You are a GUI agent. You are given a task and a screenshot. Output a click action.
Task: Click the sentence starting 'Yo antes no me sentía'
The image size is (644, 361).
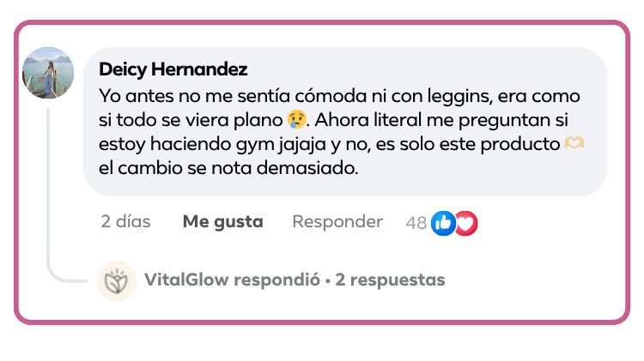[339, 108]
